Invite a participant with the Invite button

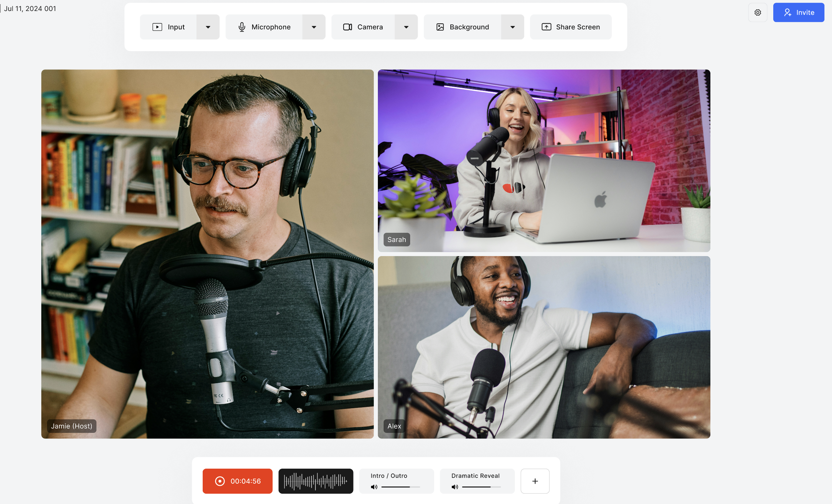(798, 12)
